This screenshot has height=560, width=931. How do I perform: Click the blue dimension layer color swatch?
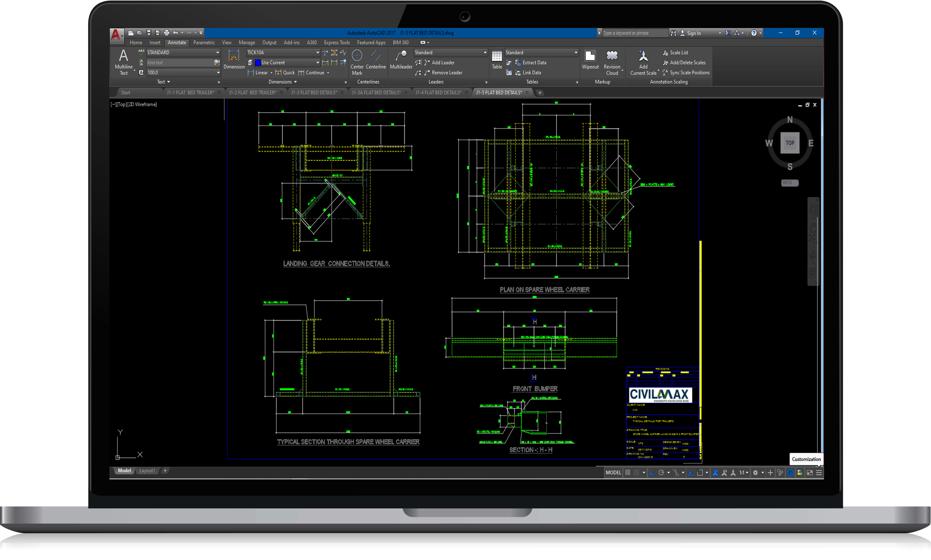point(258,62)
